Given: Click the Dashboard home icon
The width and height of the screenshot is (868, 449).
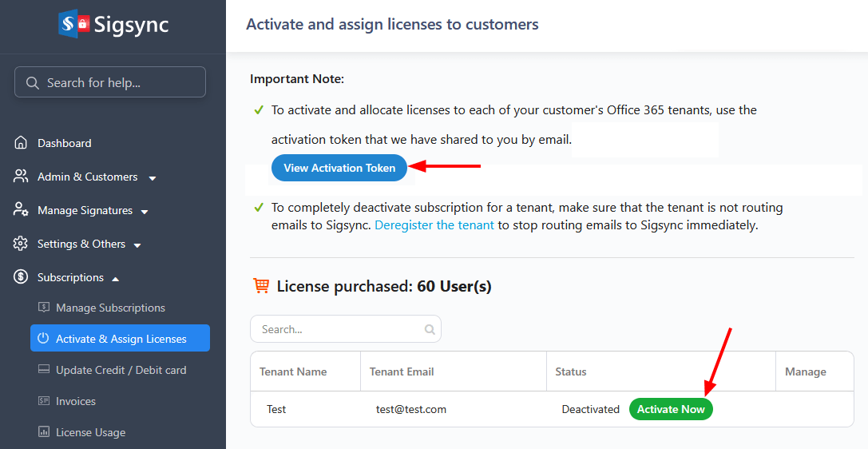Looking at the screenshot, I should click(21, 143).
